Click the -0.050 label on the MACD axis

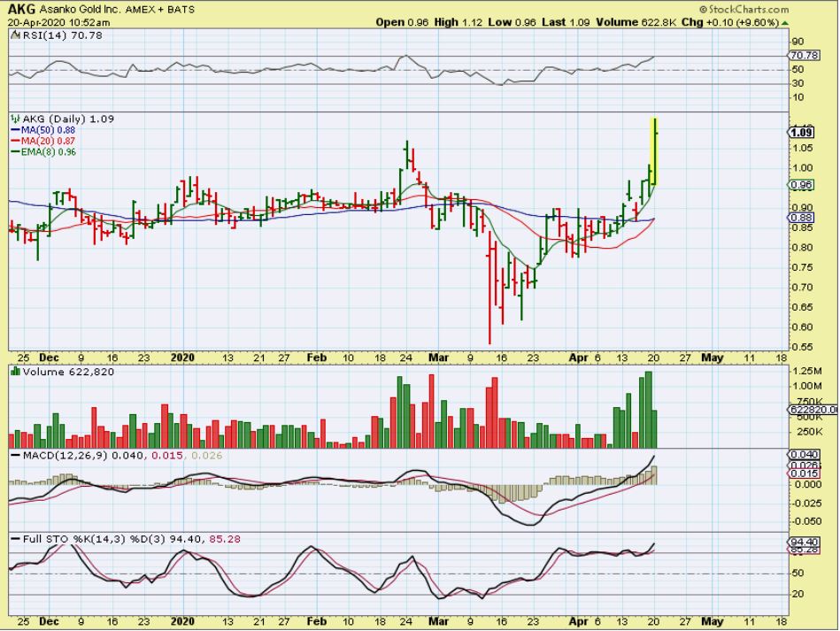806,521
